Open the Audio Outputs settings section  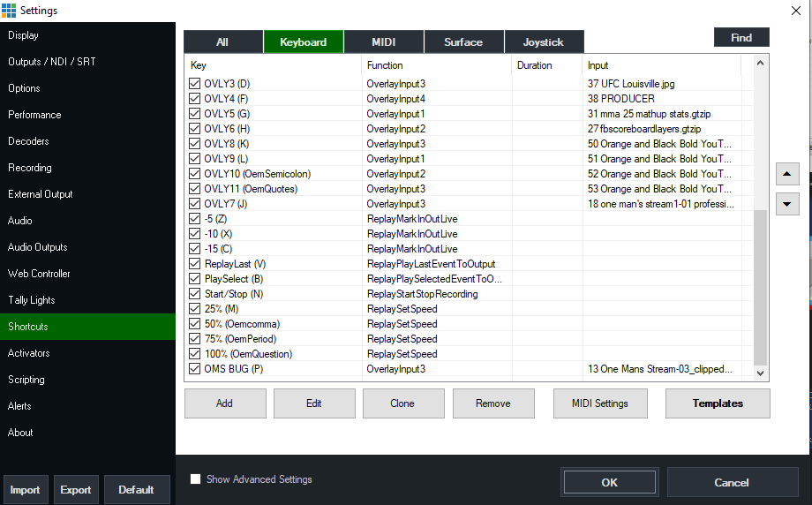tap(38, 247)
